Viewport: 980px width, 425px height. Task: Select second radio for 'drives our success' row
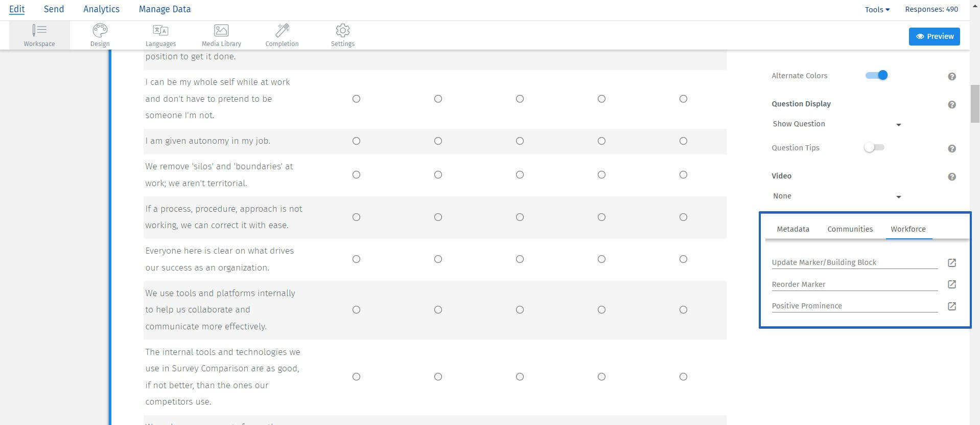point(438,259)
